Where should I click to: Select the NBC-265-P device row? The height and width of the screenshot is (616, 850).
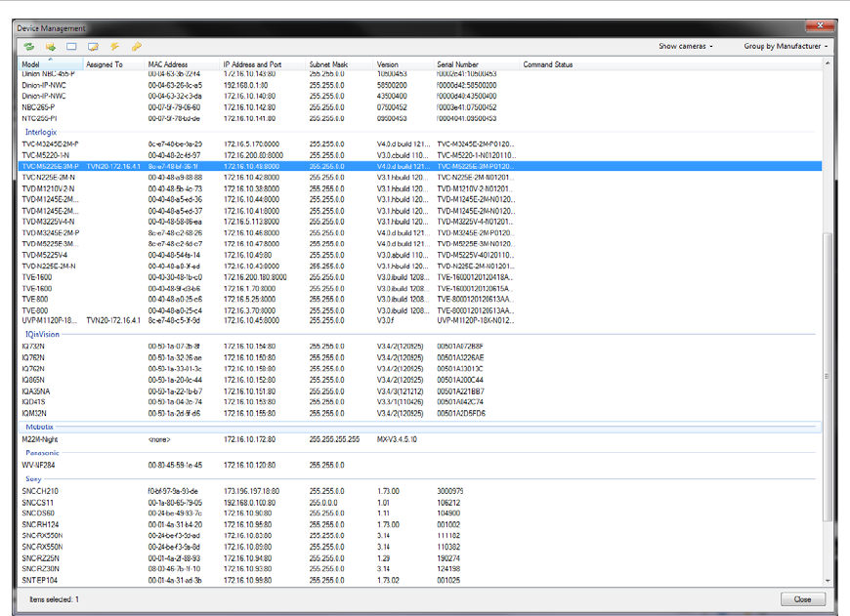pos(420,107)
